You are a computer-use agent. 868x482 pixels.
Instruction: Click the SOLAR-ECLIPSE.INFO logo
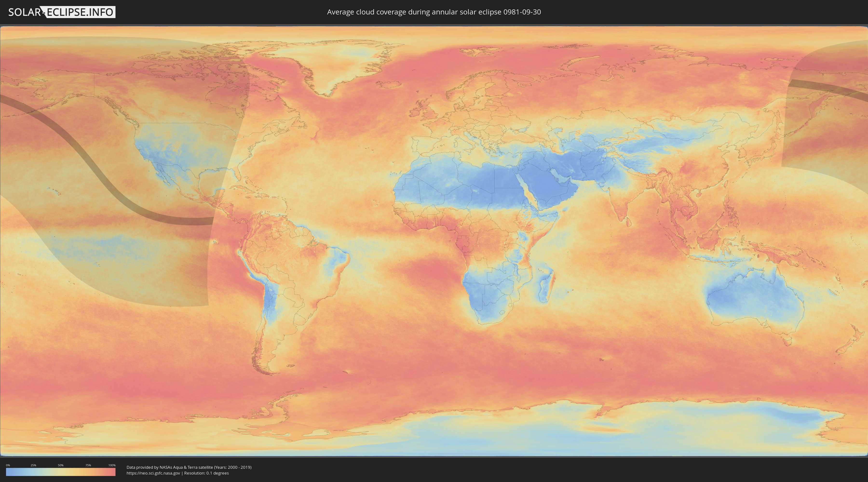point(62,12)
